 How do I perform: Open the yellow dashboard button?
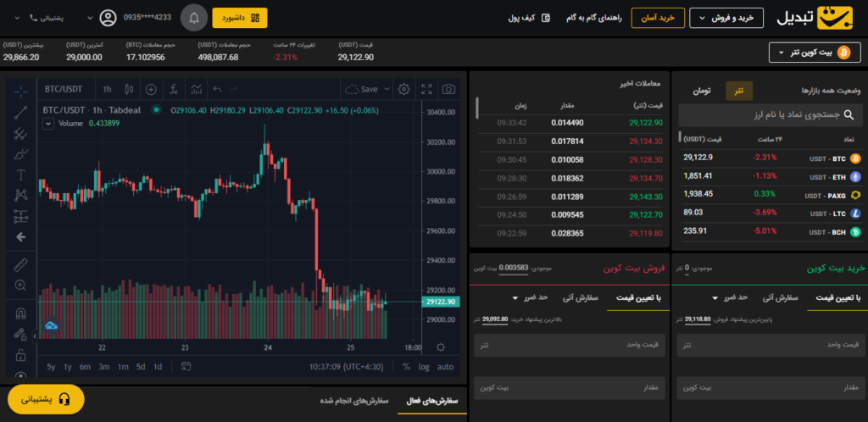[x=240, y=18]
